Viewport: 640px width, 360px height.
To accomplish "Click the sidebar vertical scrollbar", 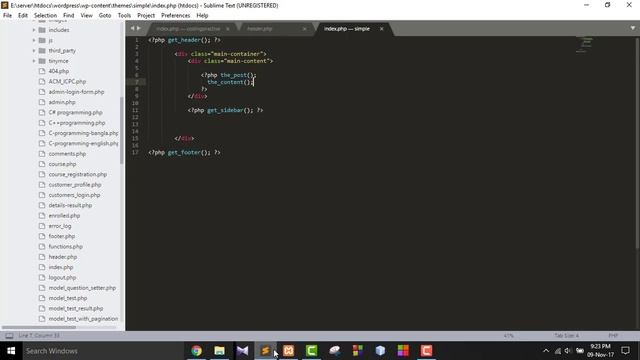I will click(x=122, y=131).
